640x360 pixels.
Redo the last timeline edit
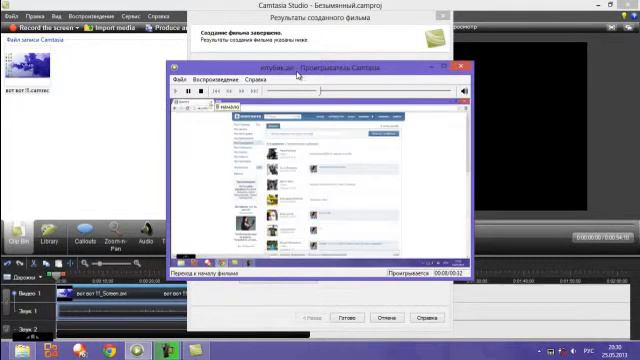tap(20, 264)
